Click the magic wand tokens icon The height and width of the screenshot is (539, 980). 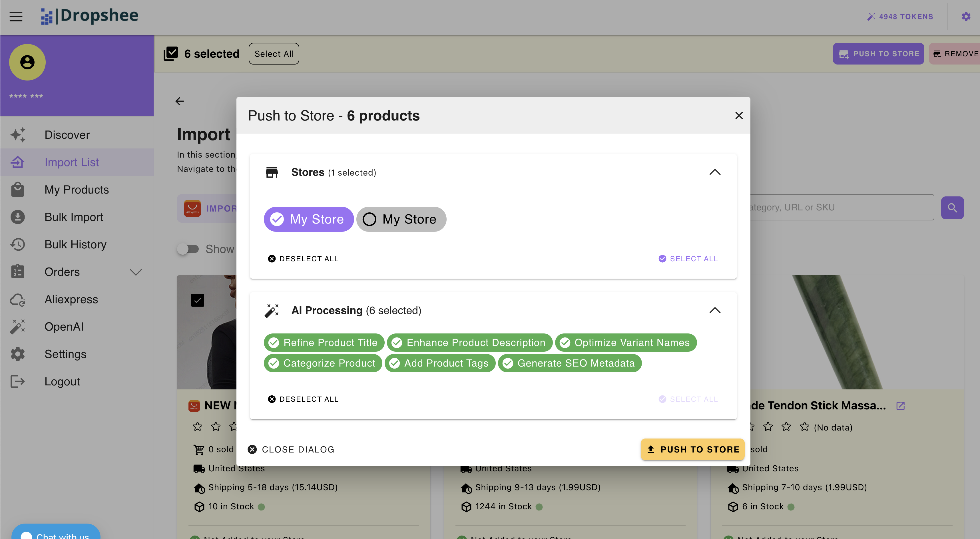(871, 17)
